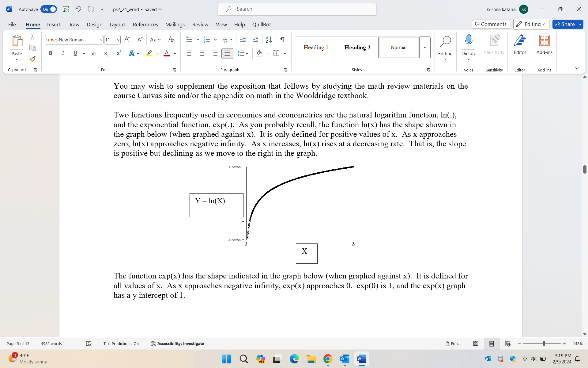Apply strikethrough formatting
This screenshot has width=588, height=368.
[x=93, y=53]
